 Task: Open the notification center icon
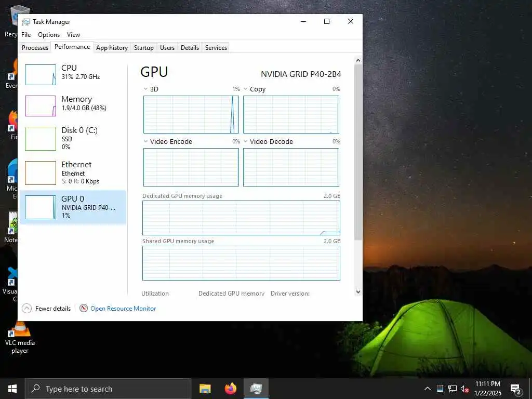coord(516,389)
